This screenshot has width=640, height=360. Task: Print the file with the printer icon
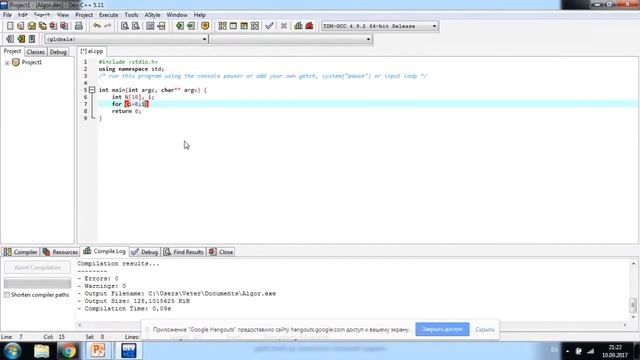79,26
